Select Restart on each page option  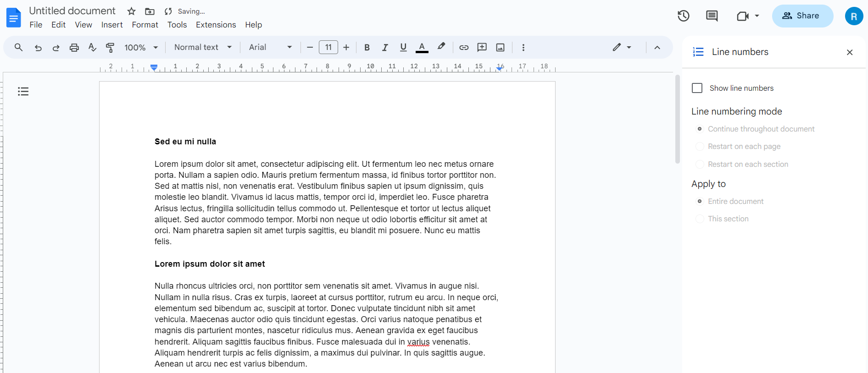(x=700, y=147)
